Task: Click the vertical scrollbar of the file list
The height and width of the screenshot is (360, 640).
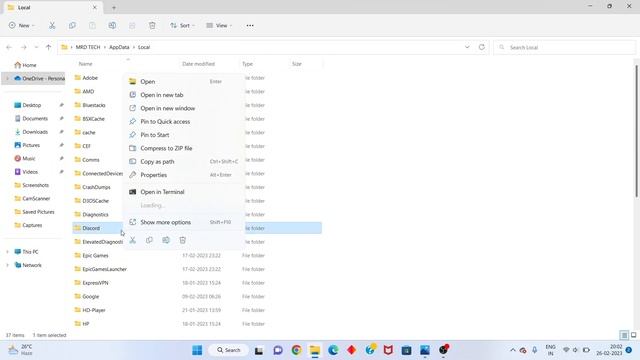Action: coord(636,131)
